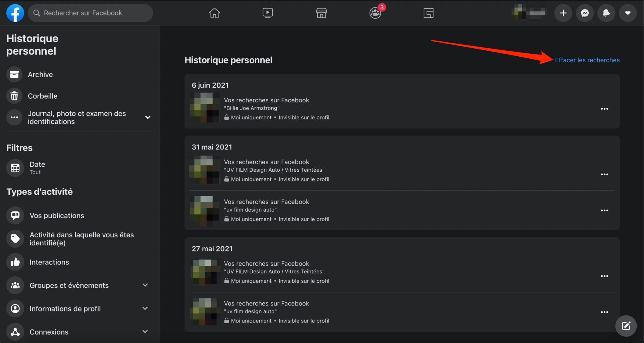
Task: Click the Date calendar icon
Action: click(15, 168)
